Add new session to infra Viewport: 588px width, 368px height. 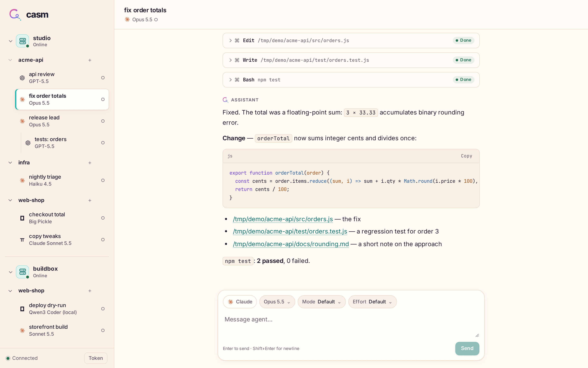[x=90, y=163]
